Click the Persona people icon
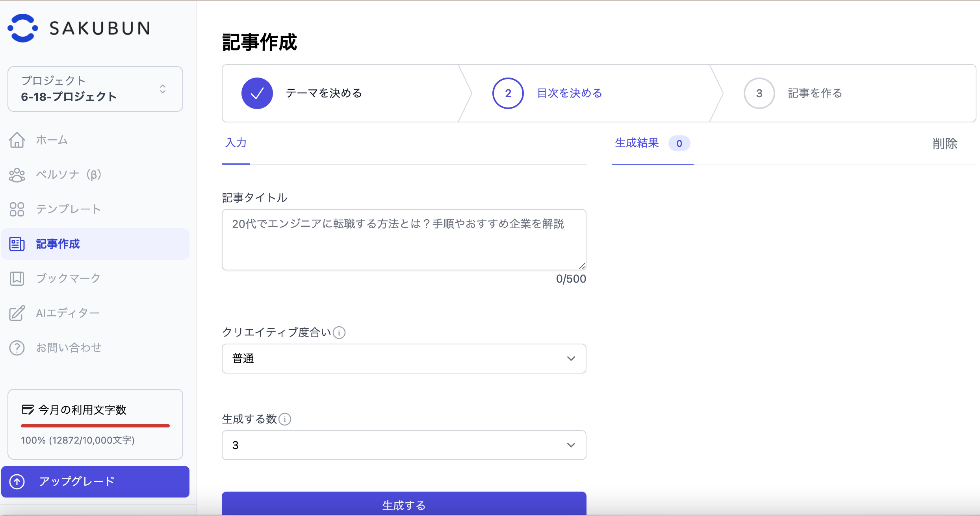The height and width of the screenshot is (516, 980). tap(17, 175)
